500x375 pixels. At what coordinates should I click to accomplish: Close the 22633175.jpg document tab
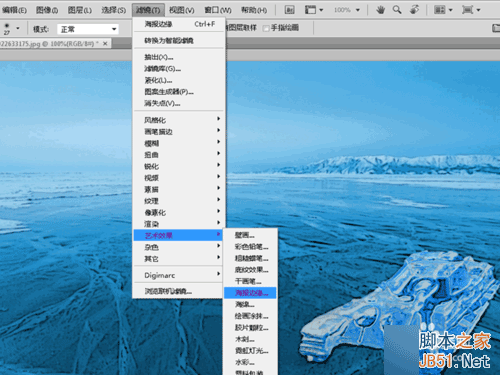coord(105,43)
